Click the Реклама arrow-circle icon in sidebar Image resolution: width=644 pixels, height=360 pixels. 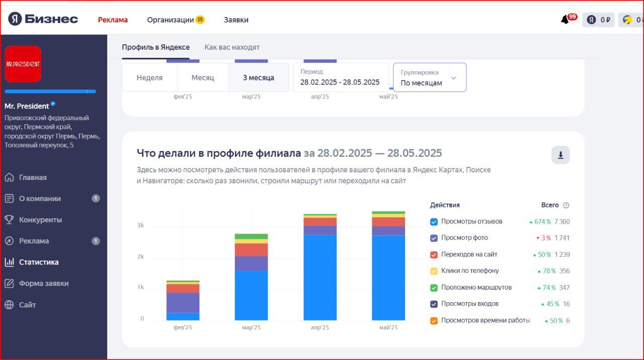[x=9, y=241]
